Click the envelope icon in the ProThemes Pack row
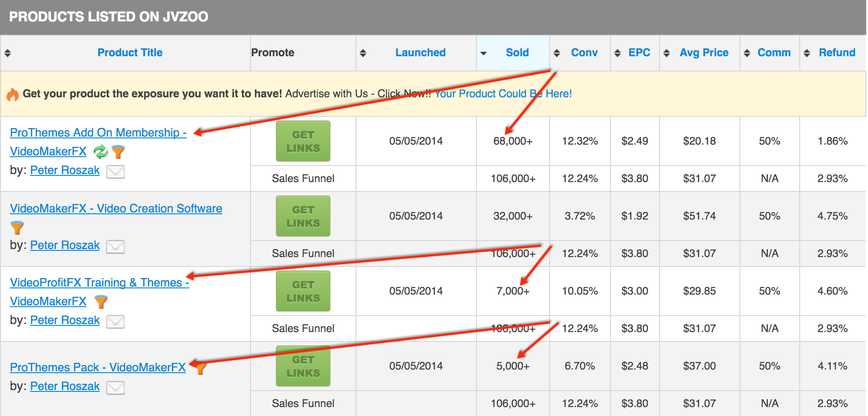868x416 pixels. click(x=115, y=387)
